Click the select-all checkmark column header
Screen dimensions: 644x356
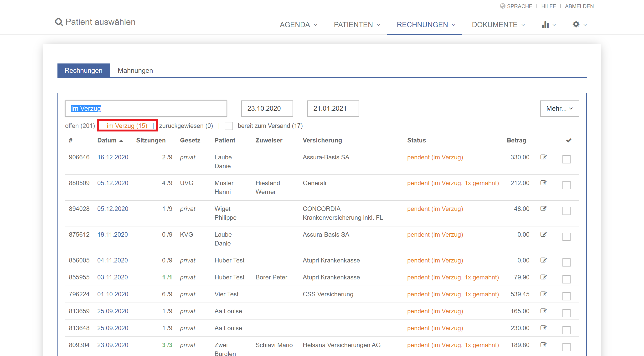tap(569, 140)
